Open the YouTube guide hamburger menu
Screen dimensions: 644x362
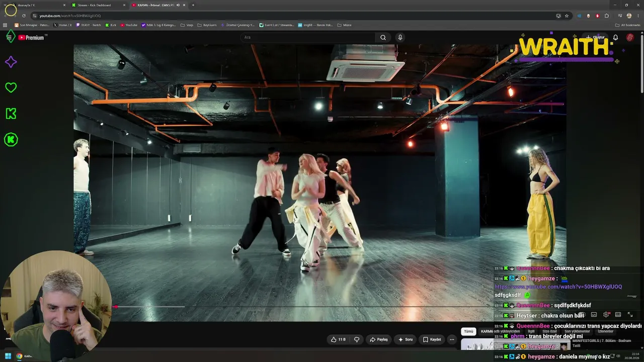click(9, 37)
